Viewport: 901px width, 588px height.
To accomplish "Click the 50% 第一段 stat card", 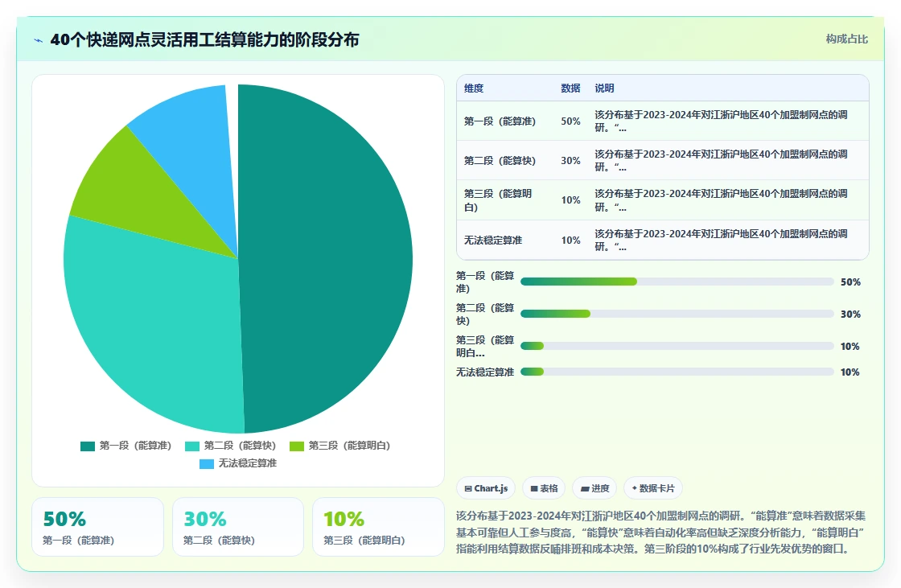I will [x=97, y=527].
